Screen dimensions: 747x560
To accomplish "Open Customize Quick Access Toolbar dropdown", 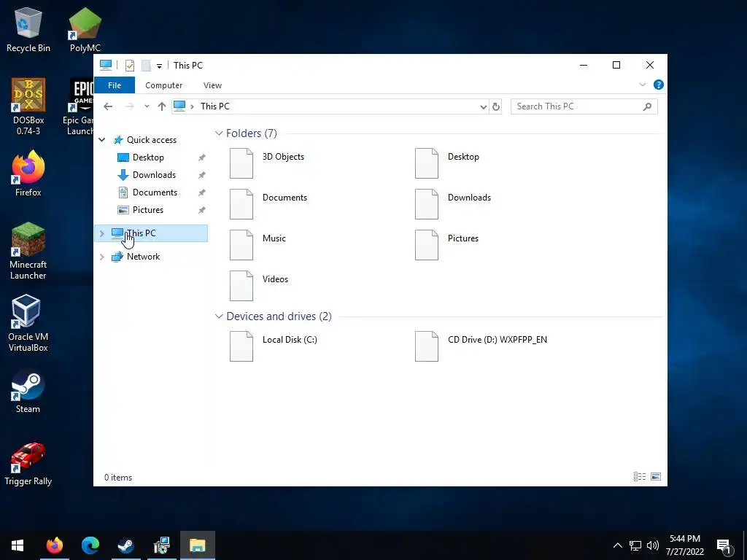I will pyautogui.click(x=159, y=66).
